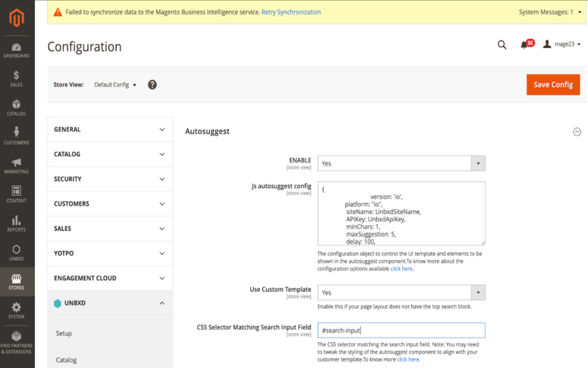Click into the Js autosuggest config textarea
This screenshot has width=588, height=368.
401,213
